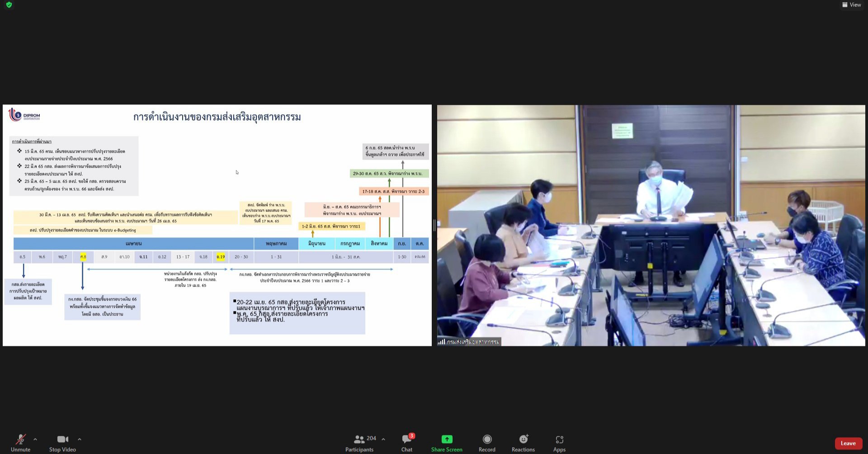This screenshot has width=868, height=454.
Task: Click the yellow highlighted ศ.8 date cell
Action: (x=83, y=257)
